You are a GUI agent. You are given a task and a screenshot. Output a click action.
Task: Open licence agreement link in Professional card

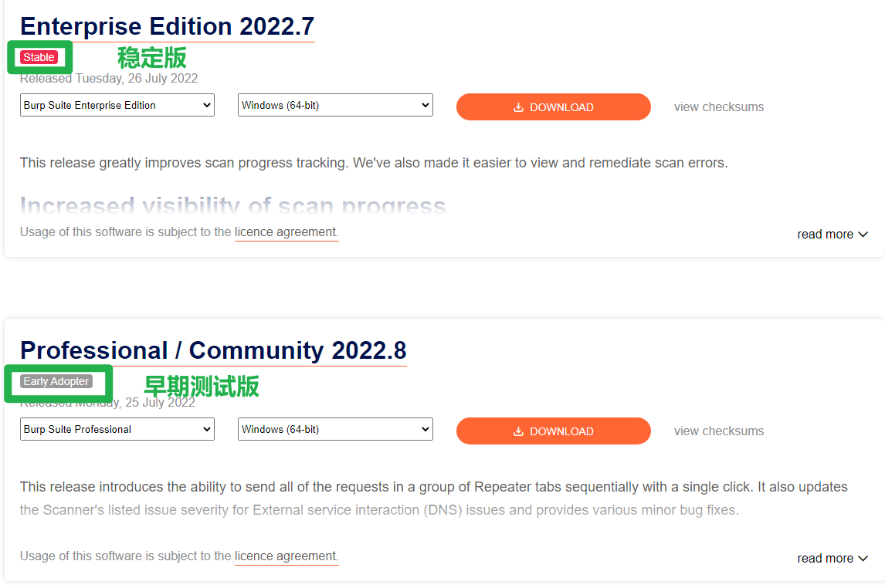tap(286, 556)
